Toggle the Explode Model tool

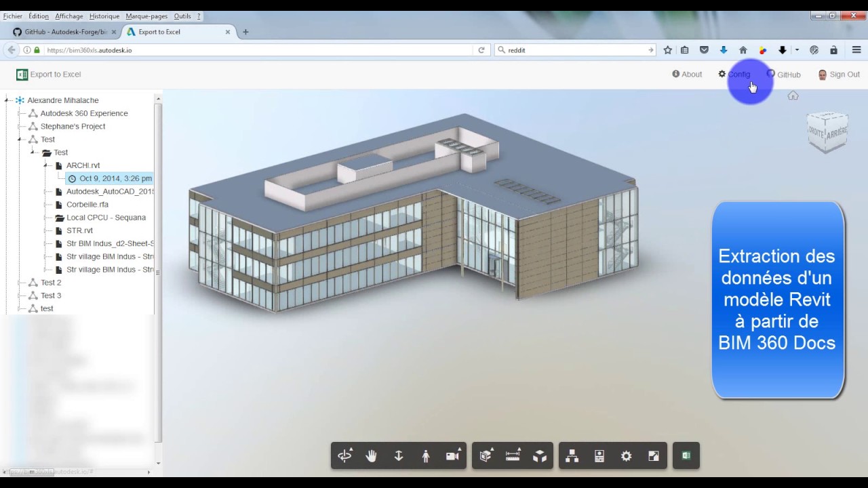[540, 456]
